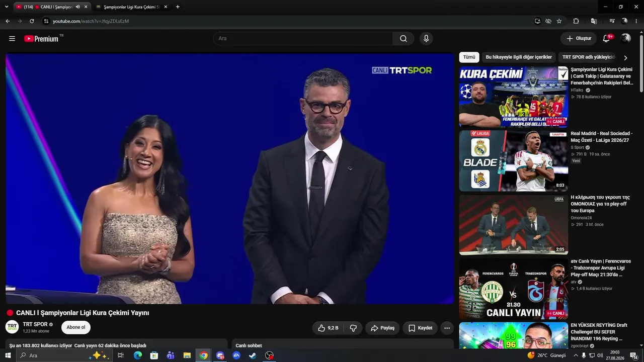Share the video via Paylaş
644x362 pixels.
tap(382, 328)
